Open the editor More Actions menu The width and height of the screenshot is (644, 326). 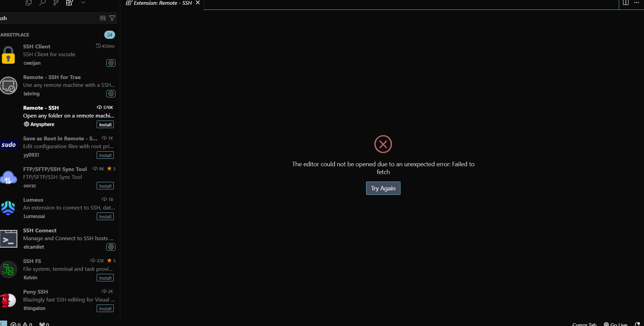tap(637, 3)
